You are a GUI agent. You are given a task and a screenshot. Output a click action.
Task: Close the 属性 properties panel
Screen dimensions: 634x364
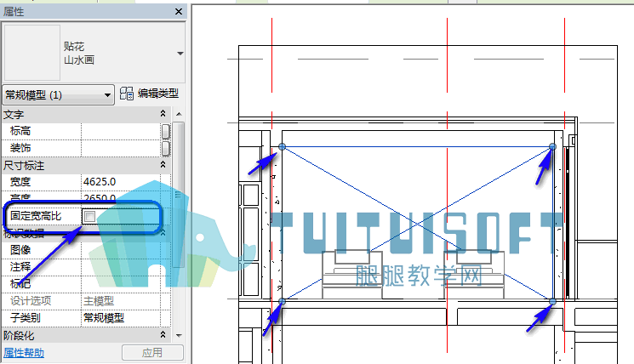click(x=179, y=12)
